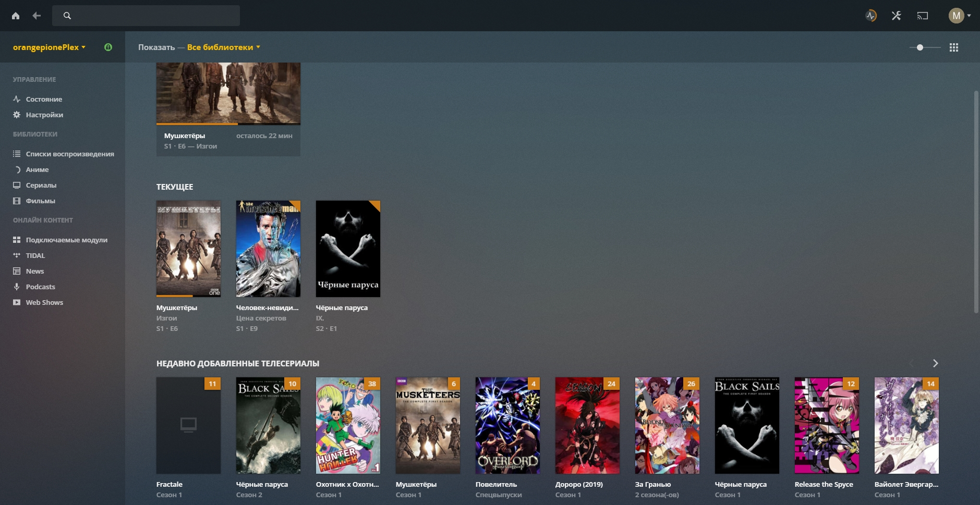Open Мушкетёры continue watching thumbnail
980x505 pixels.
(228, 93)
